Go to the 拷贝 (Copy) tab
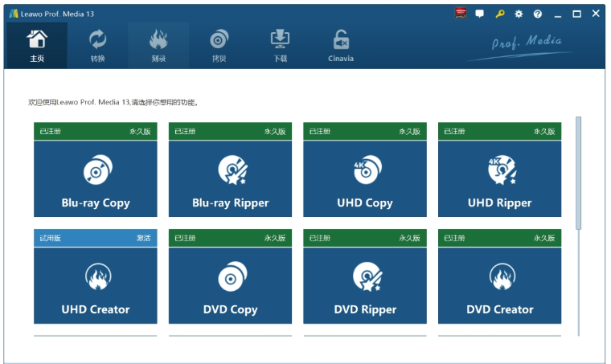The width and height of the screenshot is (611, 364). [x=219, y=45]
